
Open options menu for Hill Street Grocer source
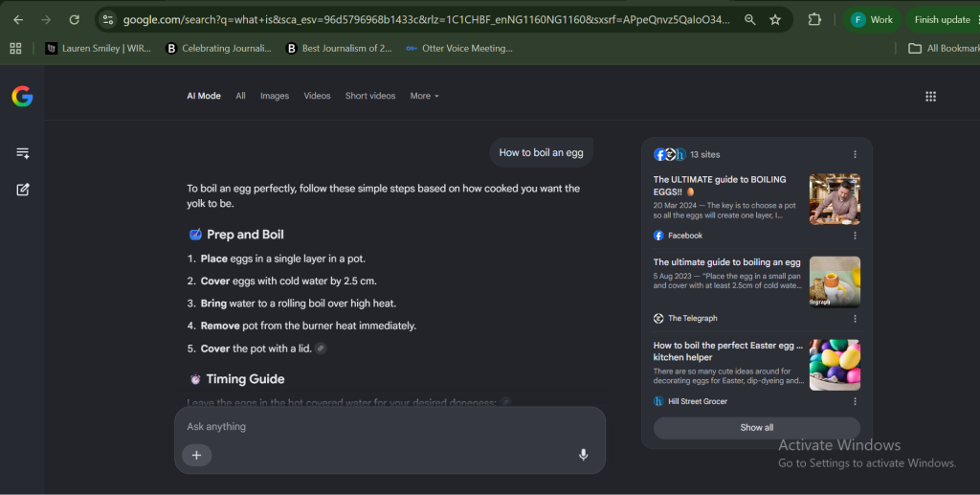tap(855, 401)
